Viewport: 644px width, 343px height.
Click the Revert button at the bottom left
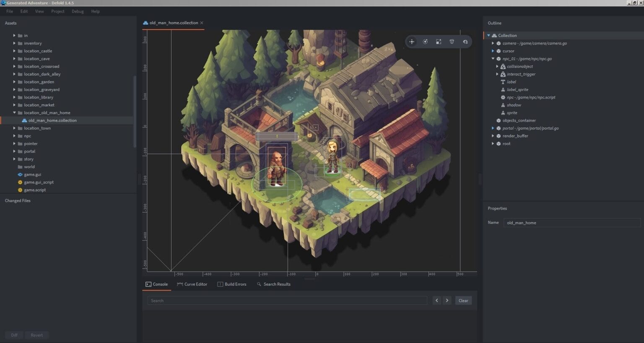37,335
